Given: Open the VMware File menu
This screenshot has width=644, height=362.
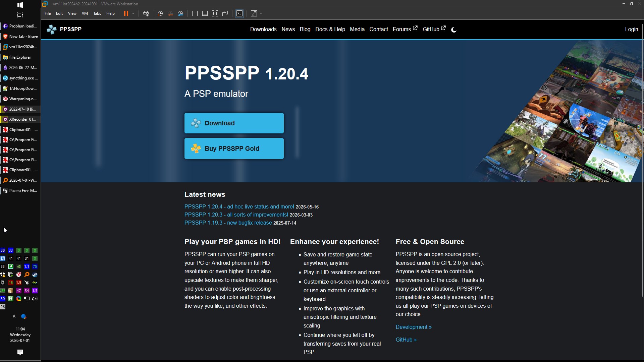Looking at the screenshot, I should [48, 13].
